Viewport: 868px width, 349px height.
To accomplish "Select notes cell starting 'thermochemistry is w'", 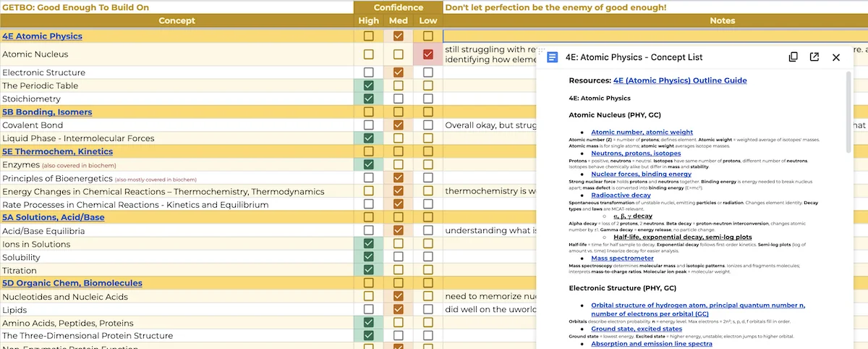I will (490, 191).
